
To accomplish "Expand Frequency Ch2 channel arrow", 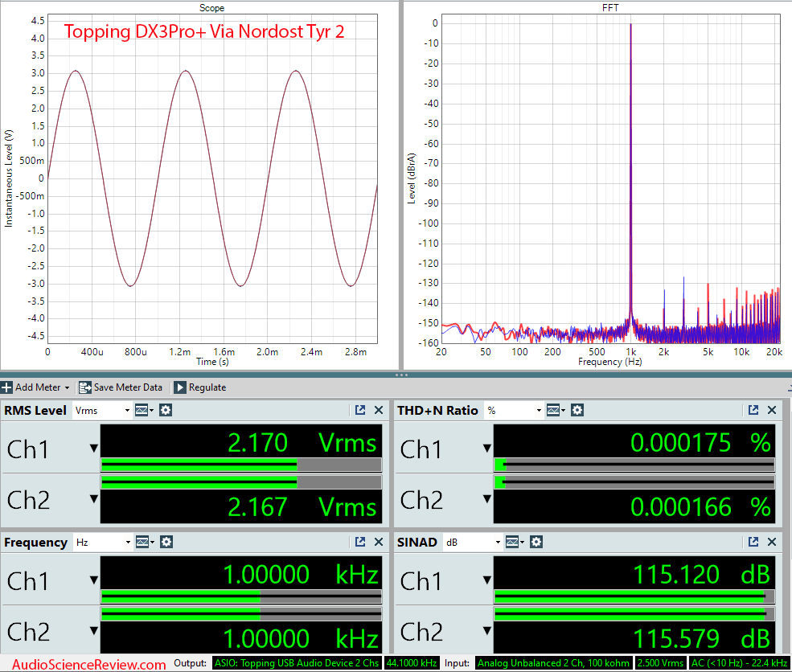I will pyautogui.click(x=94, y=630).
